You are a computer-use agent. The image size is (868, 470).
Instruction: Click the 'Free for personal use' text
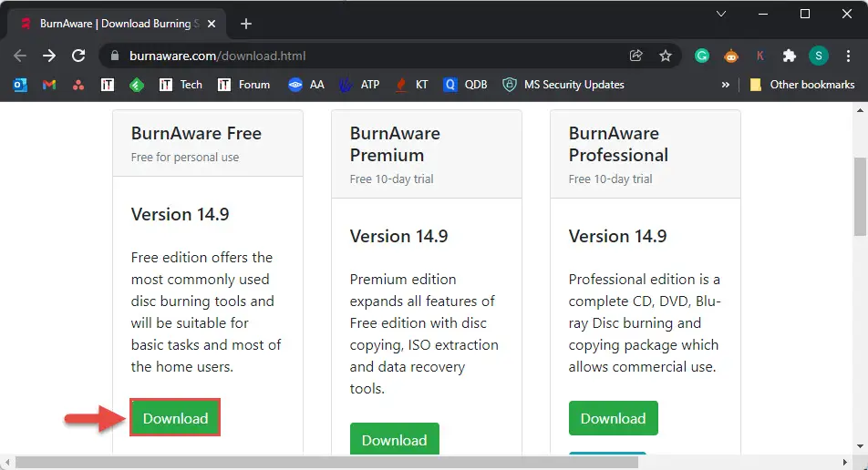coord(185,158)
